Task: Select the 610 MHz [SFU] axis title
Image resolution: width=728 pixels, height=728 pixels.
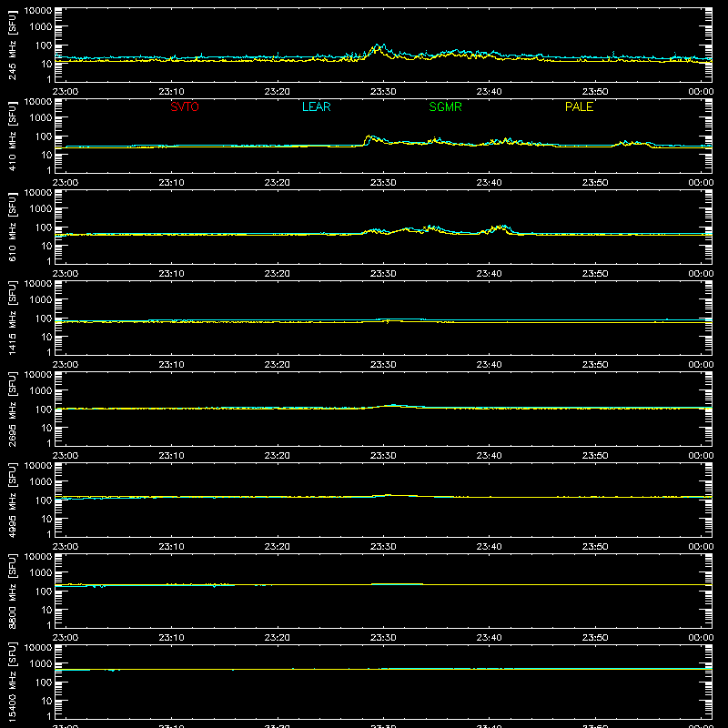Action: coord(12,227)
